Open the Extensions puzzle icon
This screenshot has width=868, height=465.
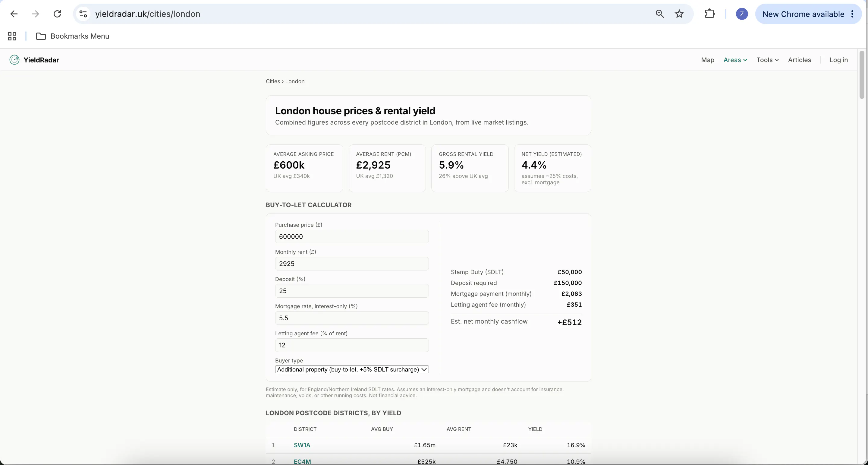tap(710, 14)
